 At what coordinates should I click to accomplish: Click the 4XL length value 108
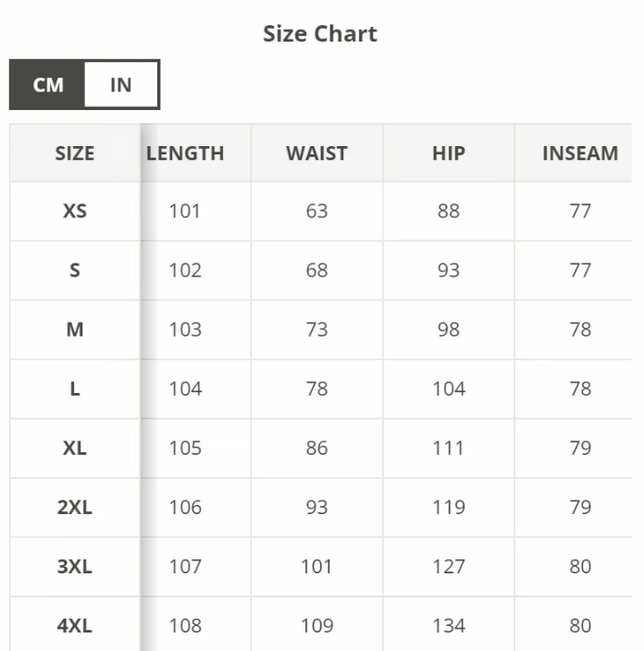point(185,625)
